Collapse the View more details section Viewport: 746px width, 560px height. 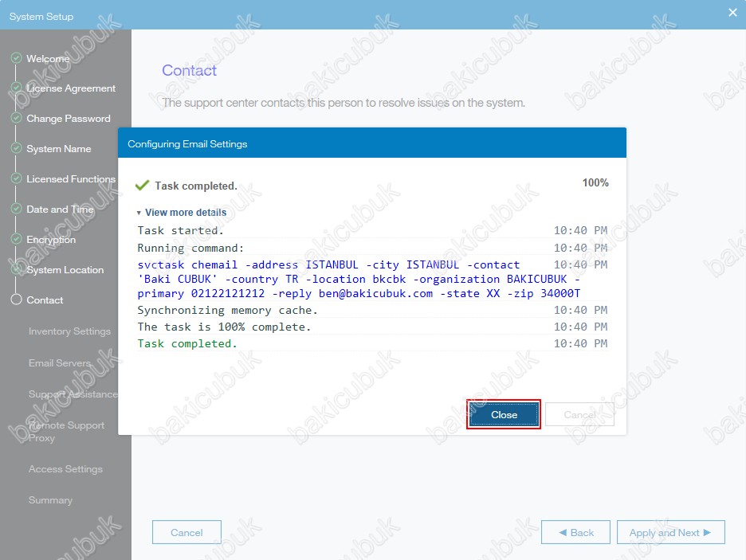[181, 213]
